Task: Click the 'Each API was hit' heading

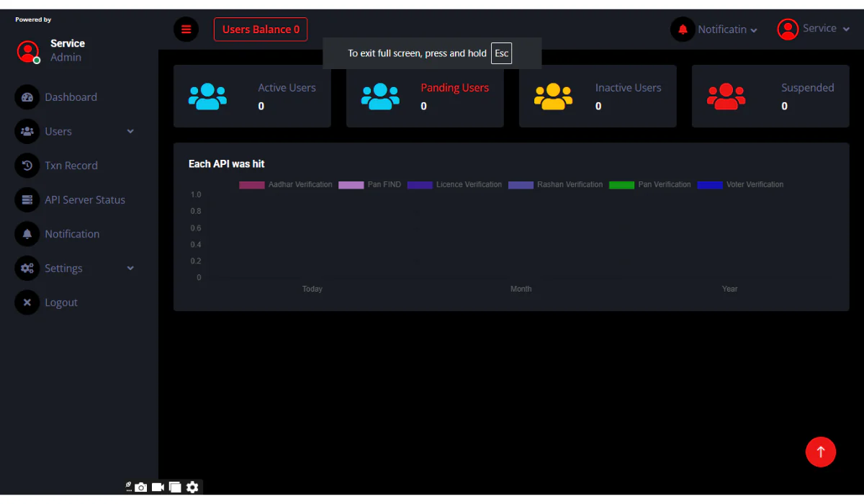Action: [227, 164]
